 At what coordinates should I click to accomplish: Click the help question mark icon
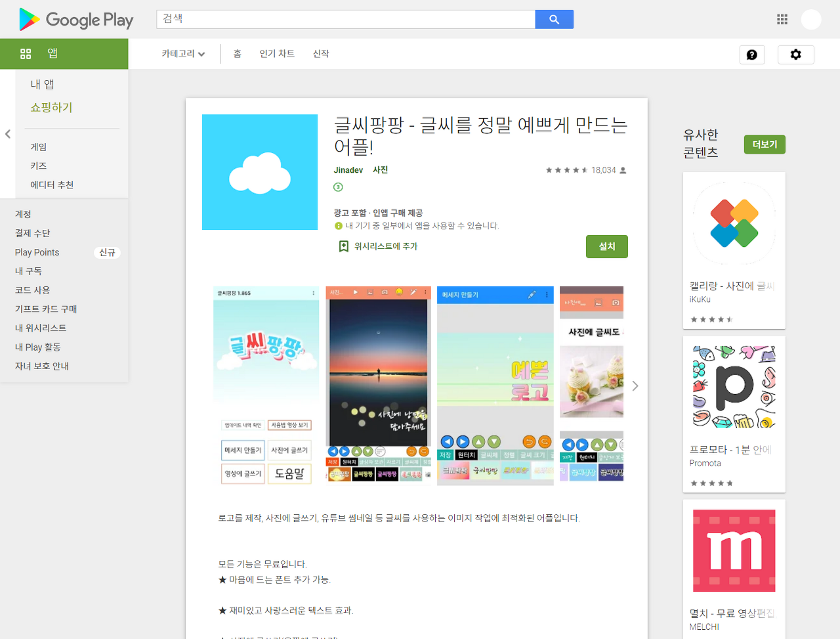coord(752,55)
